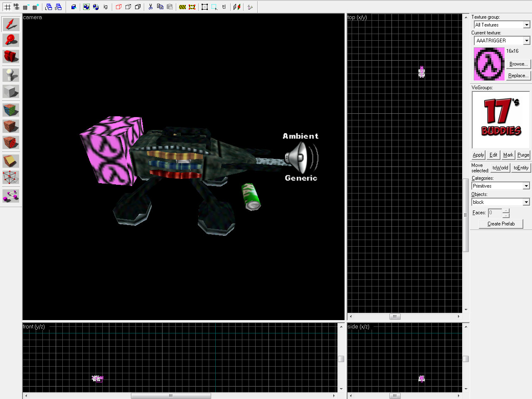
Task: Click the VisGroups Mark button
Action: [508, 155]
